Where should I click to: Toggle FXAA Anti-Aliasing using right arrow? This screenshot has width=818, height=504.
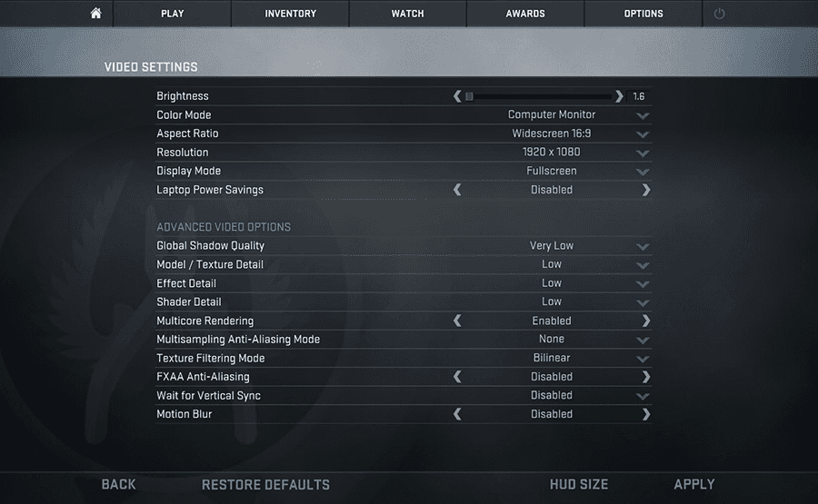(x=646, y=376)
